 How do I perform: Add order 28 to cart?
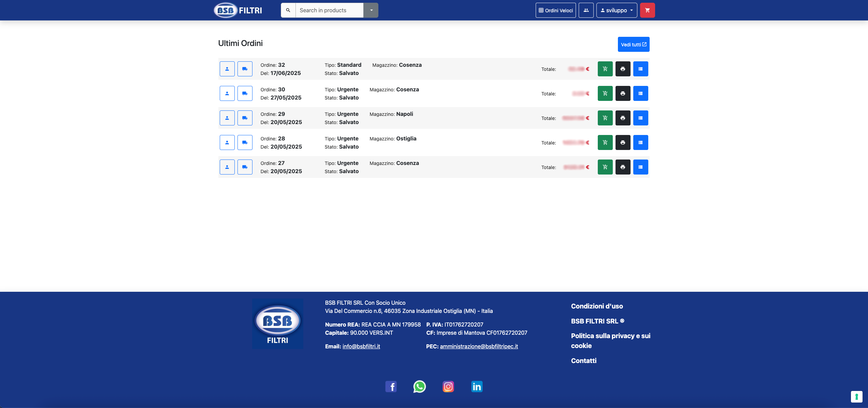pyautogui.click(x=605, y=142)
